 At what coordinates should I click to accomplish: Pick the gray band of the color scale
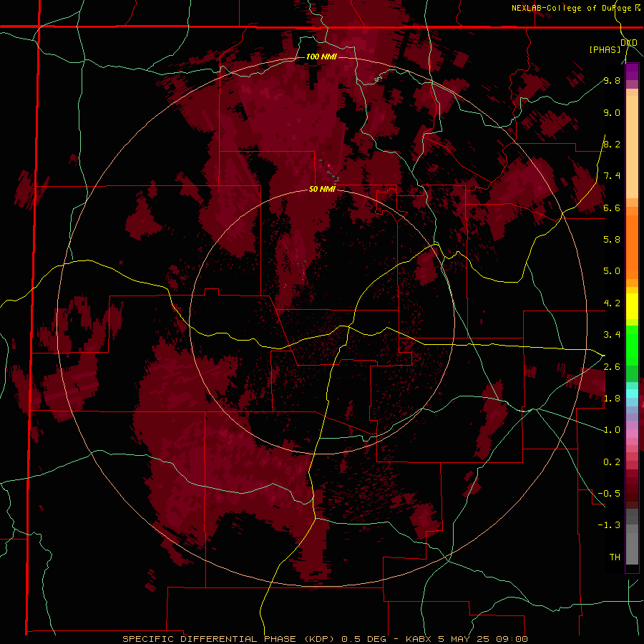[x=632, y=538]
